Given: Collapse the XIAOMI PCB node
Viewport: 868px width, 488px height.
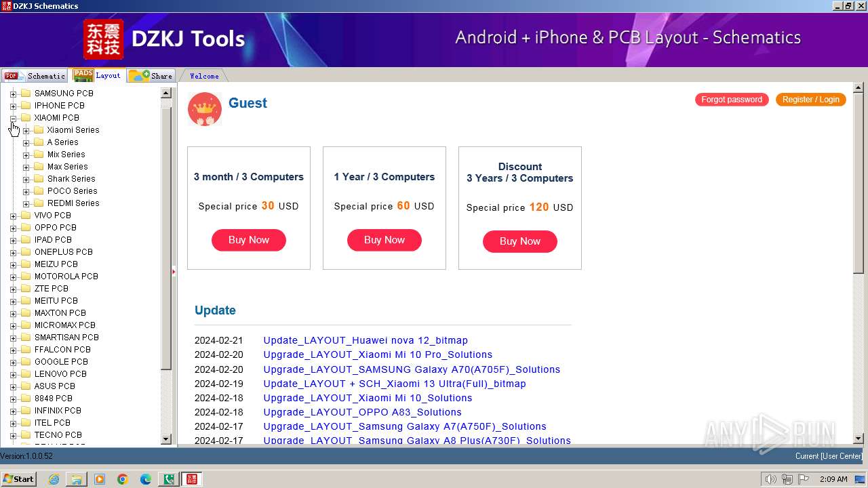Looking at the screenshot, I should tap(13, 118).
